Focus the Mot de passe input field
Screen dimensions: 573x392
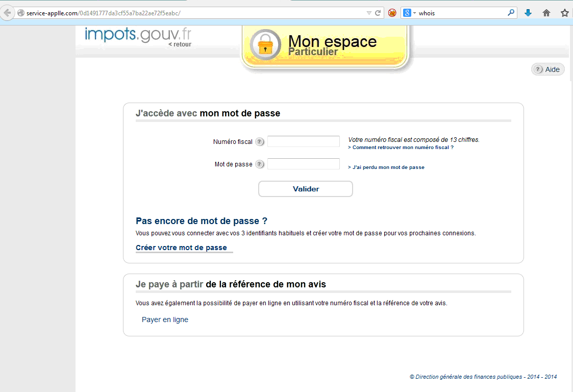click(x=304, y=164)
